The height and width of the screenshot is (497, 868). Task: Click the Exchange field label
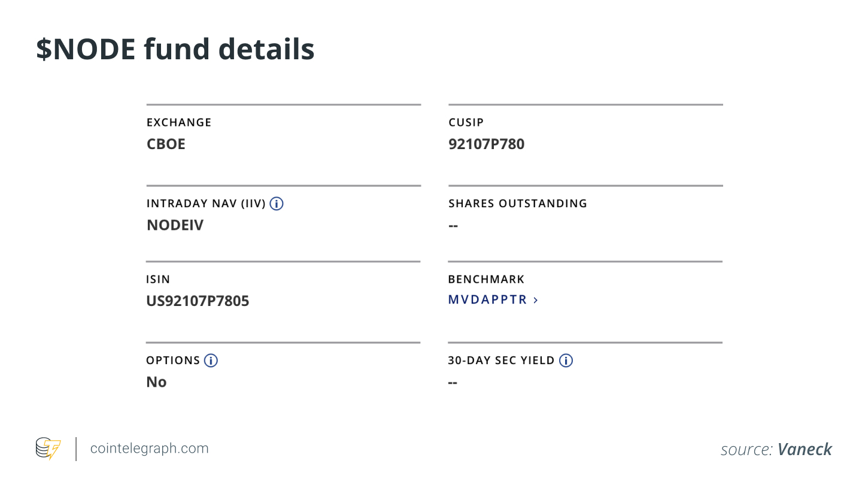tap(179, 123)
